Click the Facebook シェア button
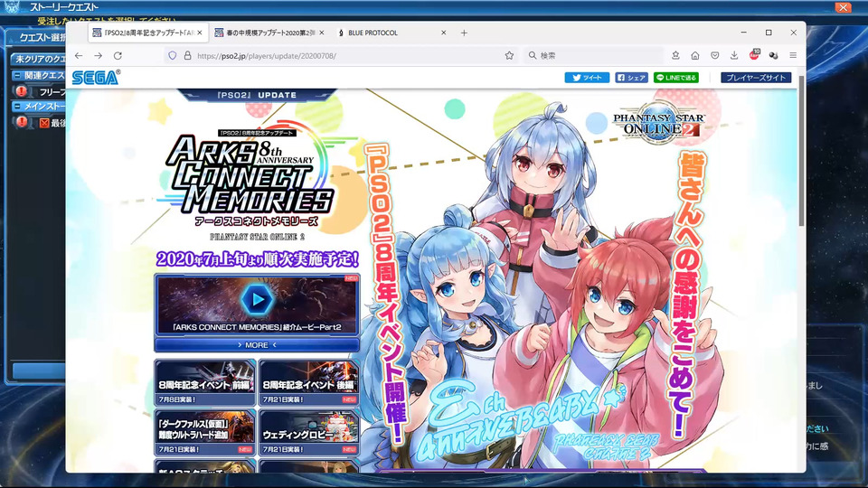868x488 pixels. (632, 78)
